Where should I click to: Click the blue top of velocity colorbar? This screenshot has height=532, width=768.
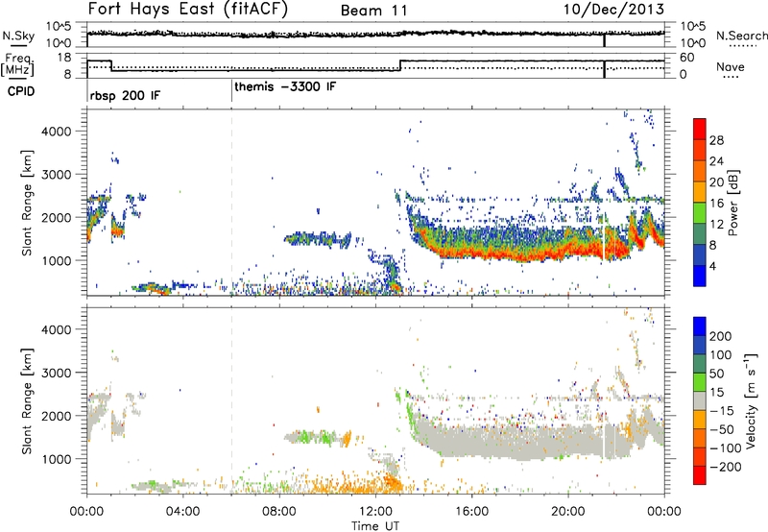(700, 326)
